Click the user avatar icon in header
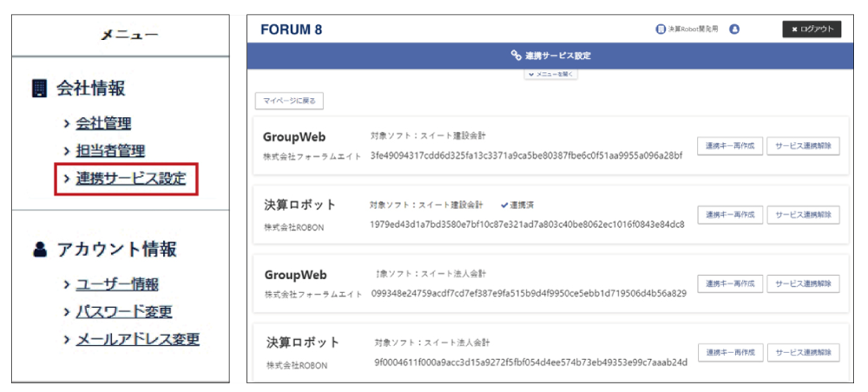 coord(734,29)
